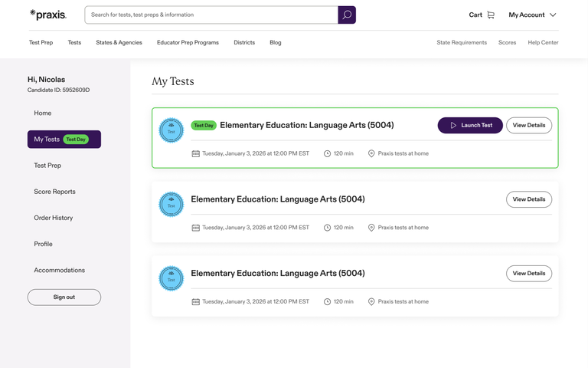Open the Scores link
588x368 pixels.
point(507,42)
